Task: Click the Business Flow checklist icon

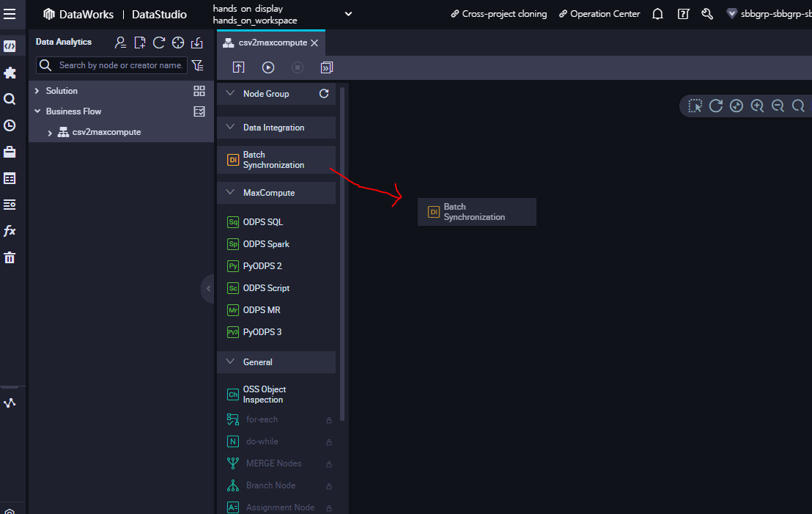Action: (x=199, y=111)
